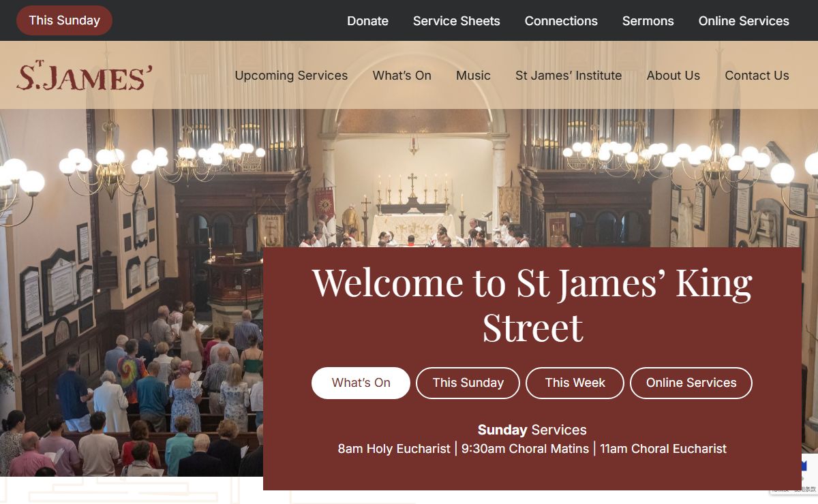Click the This Sunday pill in top bar

click(64, 20)
